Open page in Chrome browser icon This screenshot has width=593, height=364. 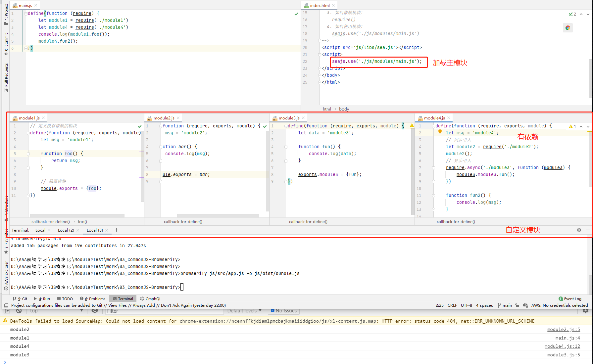pos(568,28)
